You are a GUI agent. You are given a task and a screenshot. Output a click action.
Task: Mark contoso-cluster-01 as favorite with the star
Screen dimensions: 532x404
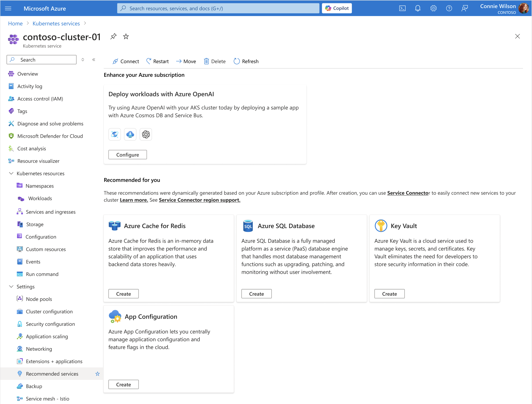(126, 36)
